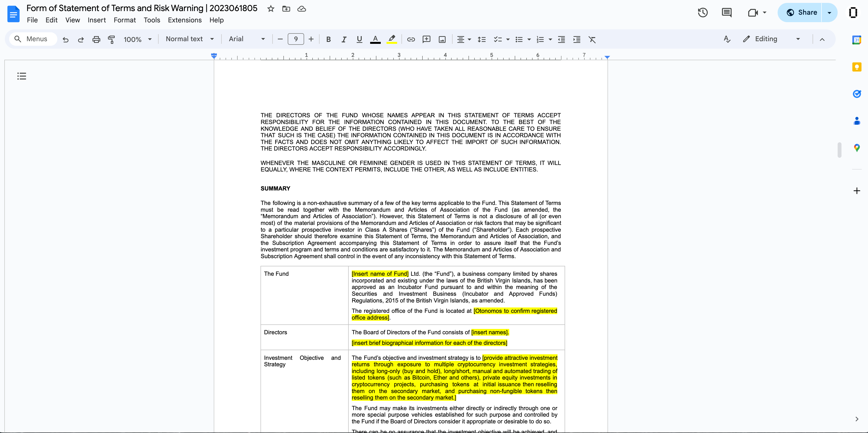The image size is (868, 433).
Task: Toggle underline formatting
Action: pos(359,39)
